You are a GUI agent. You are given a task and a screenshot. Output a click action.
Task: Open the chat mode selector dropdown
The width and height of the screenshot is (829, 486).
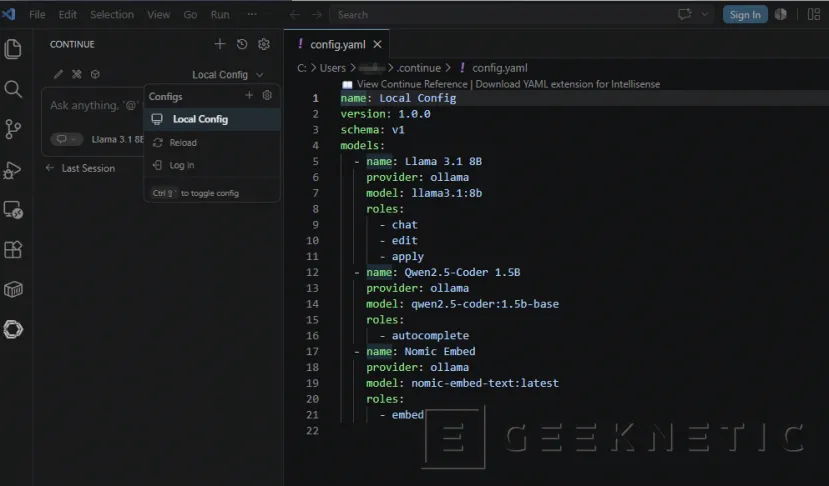(x=67, y=139)
